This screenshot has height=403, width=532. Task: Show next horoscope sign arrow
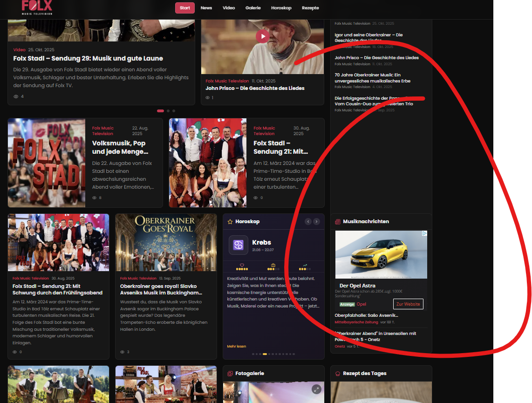(316, 221)
